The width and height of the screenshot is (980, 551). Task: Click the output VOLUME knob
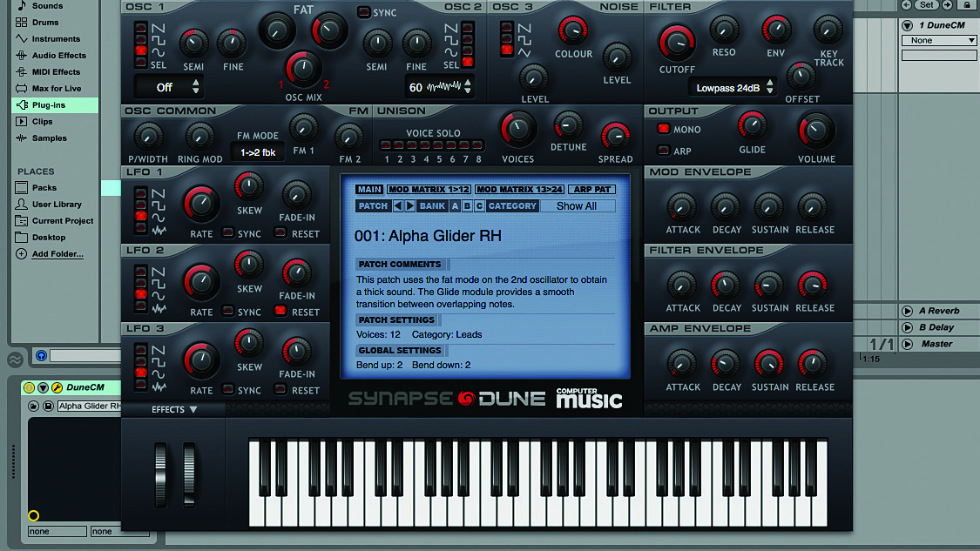815,131
